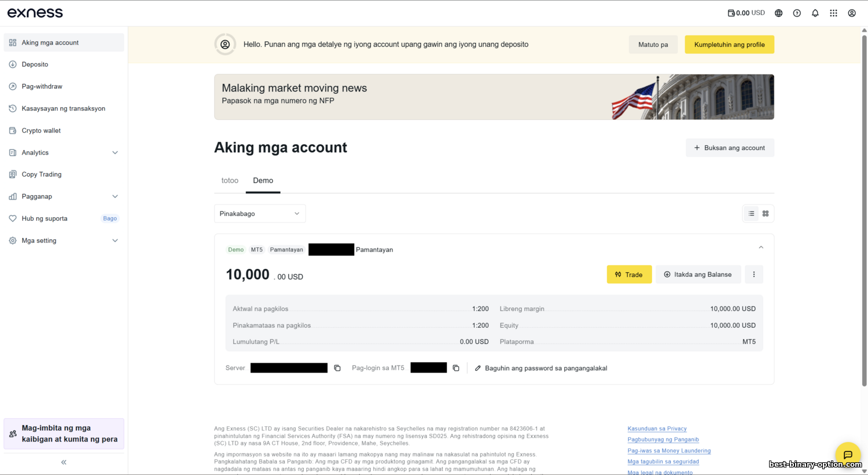Open the live chat bubble
Viewport: 868px width, 475px height.
(848, 455)
